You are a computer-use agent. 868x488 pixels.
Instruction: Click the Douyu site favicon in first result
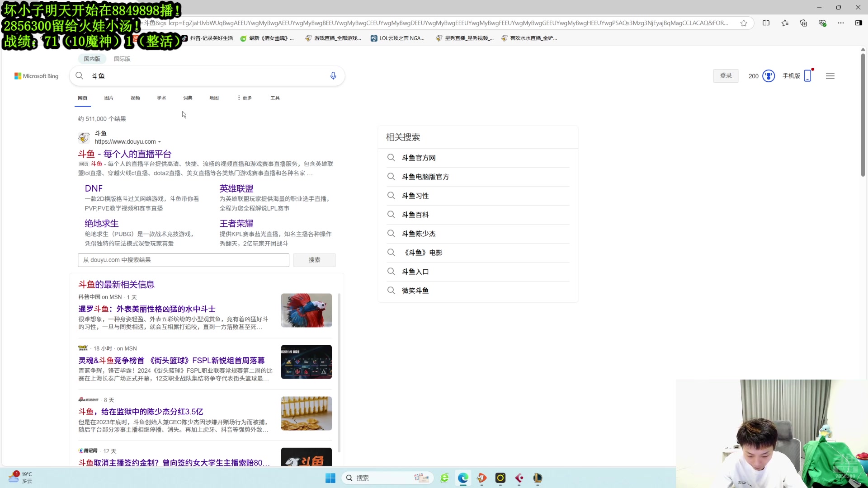coord(84,137)
